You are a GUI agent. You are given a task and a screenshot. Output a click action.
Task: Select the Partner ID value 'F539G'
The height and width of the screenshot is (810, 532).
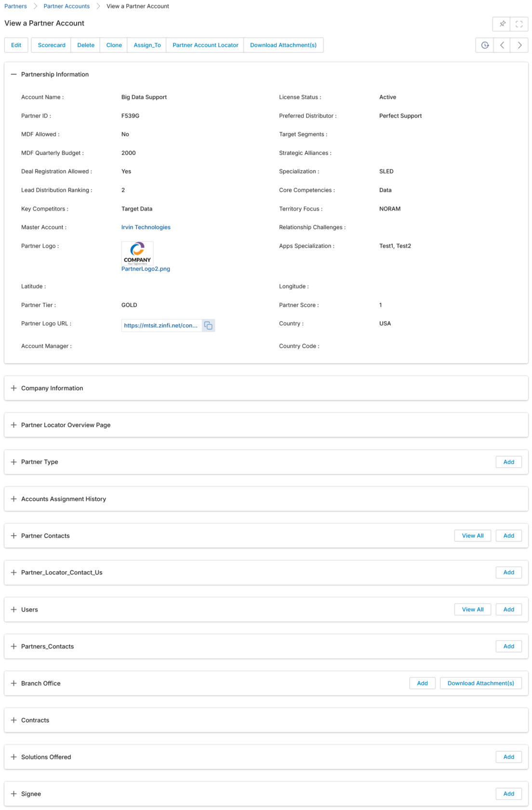[x=130, y=116]
